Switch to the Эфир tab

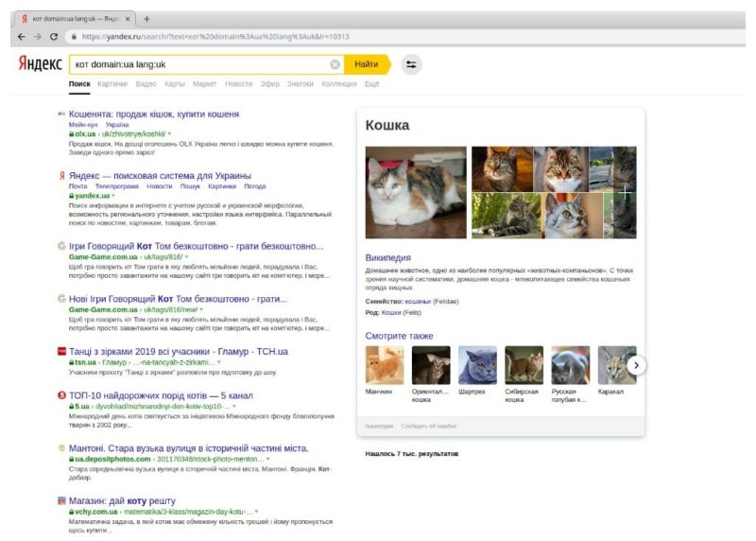tap(270, 84)
